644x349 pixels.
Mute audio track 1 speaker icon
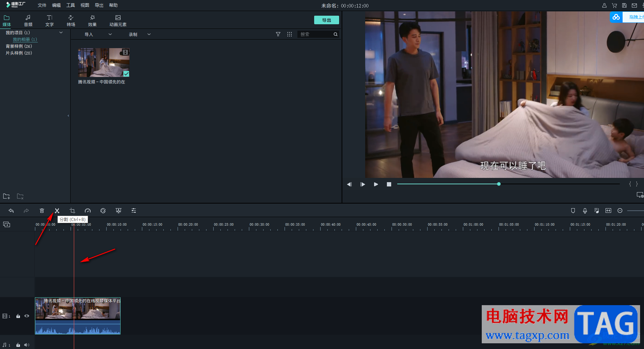coord(27,345)
